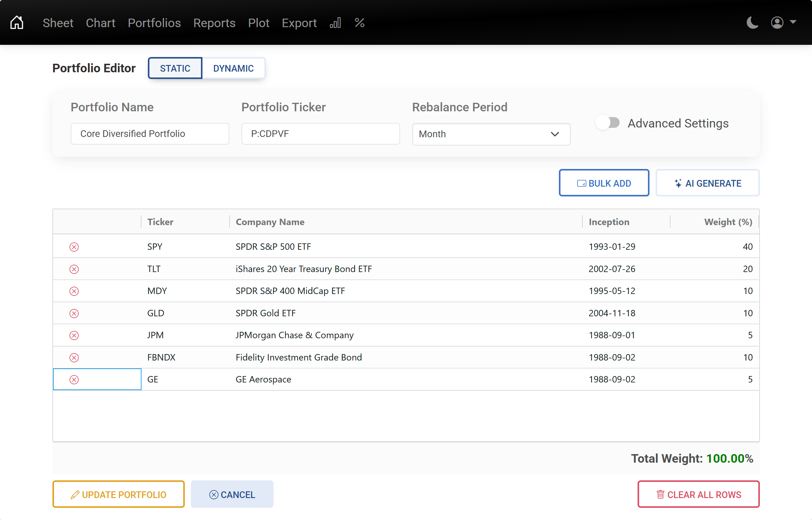Open the Rebalance Period dropdown
This screenshot has width=812, height=520.
click(x=491, y=134)
